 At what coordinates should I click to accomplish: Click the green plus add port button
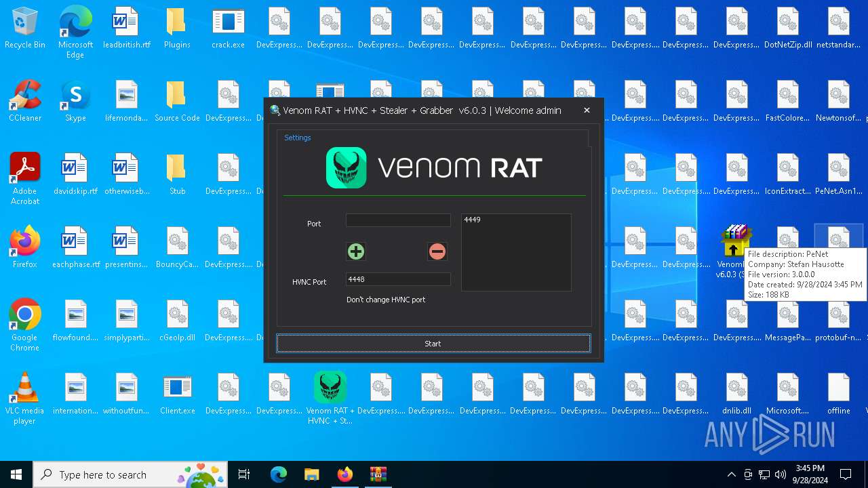(x=356, y=251)
